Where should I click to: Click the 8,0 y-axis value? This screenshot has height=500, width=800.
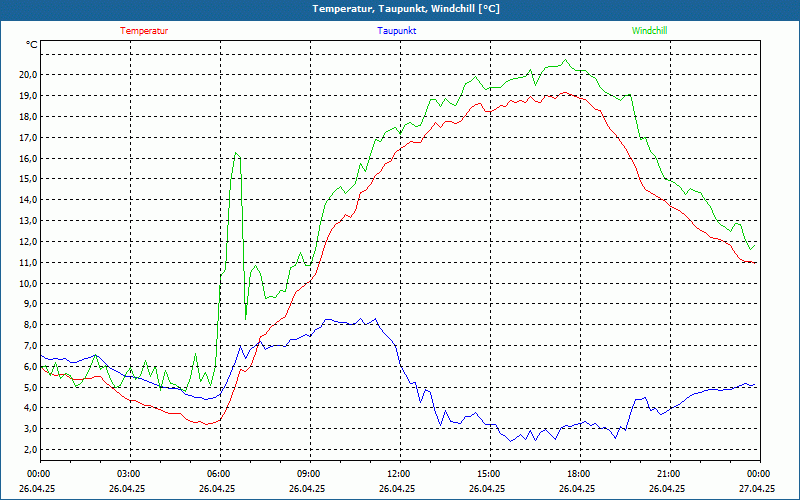(x=30, y=325)
